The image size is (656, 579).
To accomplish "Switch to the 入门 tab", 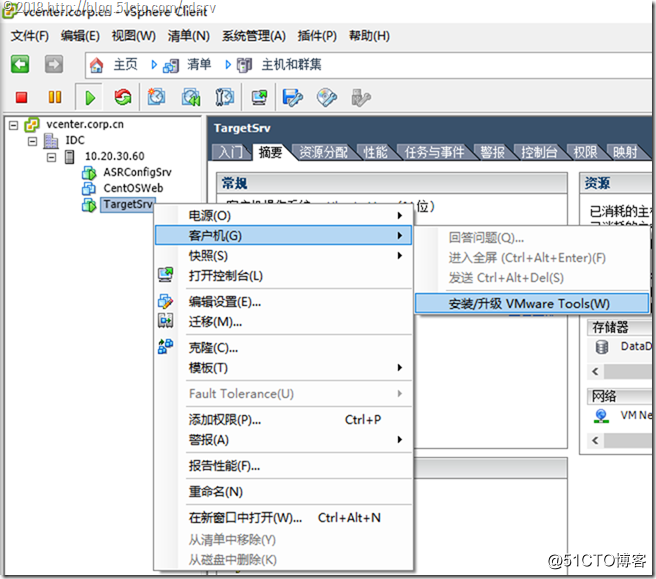I will click(x=231, y=152).
